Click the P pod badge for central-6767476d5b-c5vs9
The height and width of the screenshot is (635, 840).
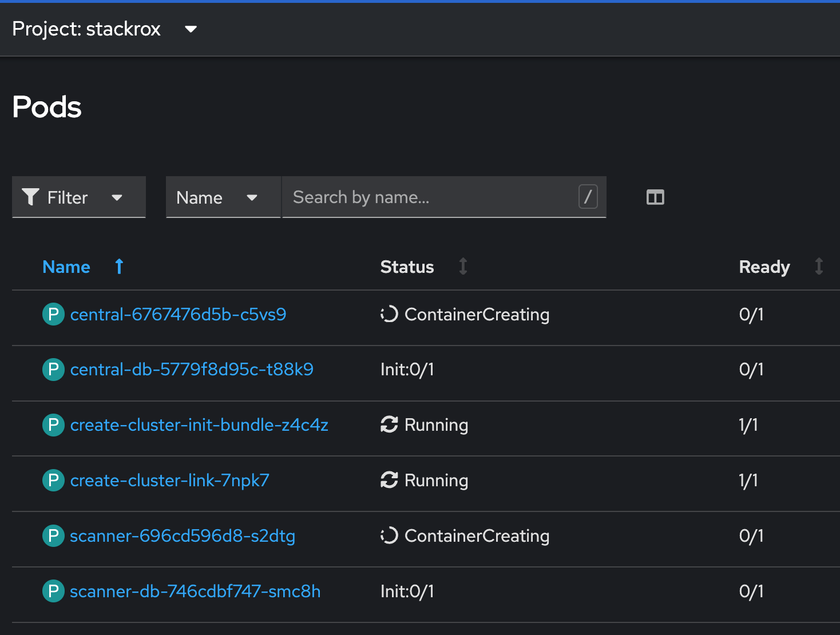point(53,314)
